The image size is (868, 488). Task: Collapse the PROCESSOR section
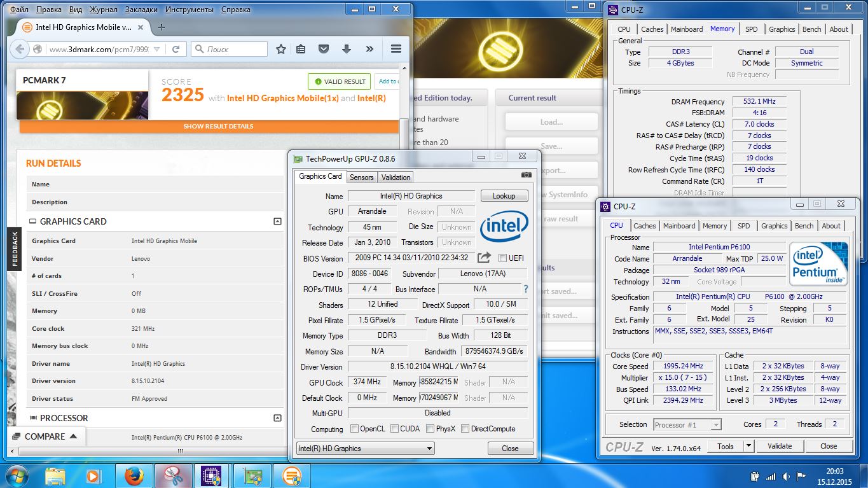(277, 418)
